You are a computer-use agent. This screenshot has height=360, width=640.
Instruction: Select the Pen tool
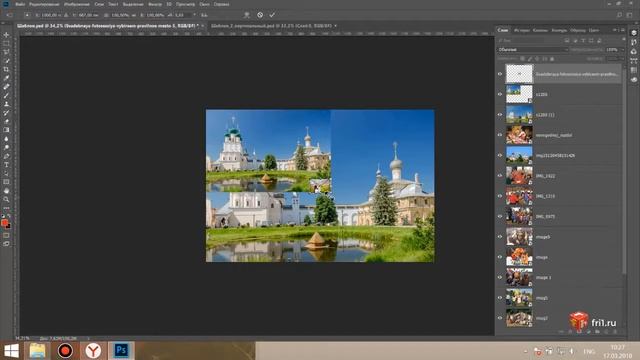[6, 156]
